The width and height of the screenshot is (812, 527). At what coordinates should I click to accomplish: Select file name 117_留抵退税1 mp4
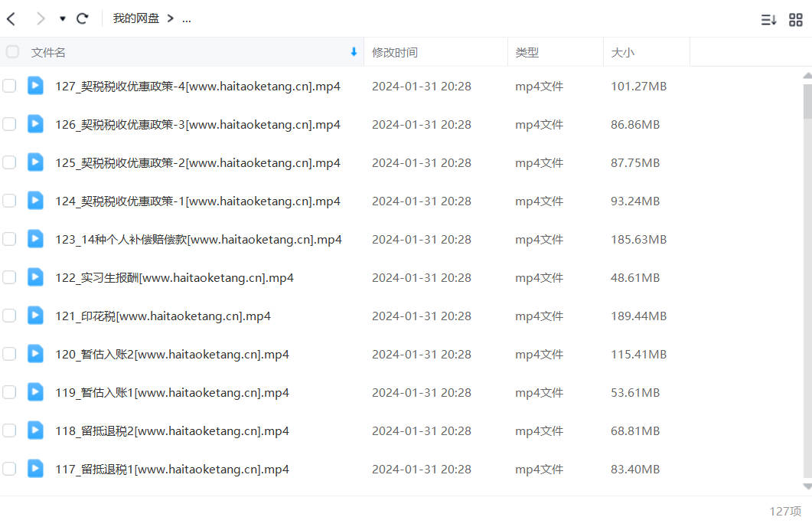pyautogui.click(x=172, y=470)
